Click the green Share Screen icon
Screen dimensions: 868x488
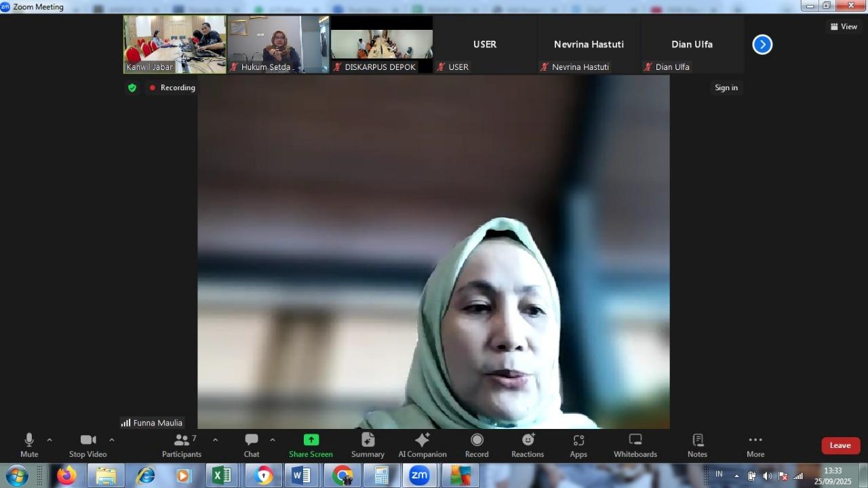click(311, 440)
